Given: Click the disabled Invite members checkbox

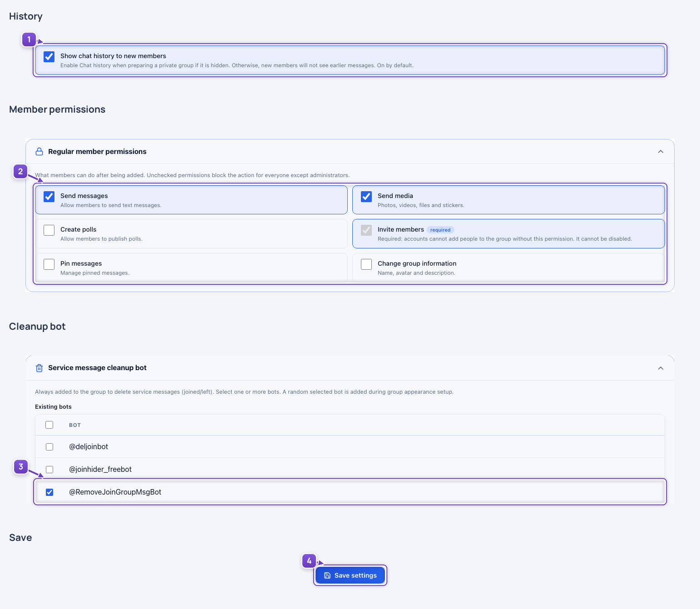Looking at the screenshot, I should [x=366, y=230].
